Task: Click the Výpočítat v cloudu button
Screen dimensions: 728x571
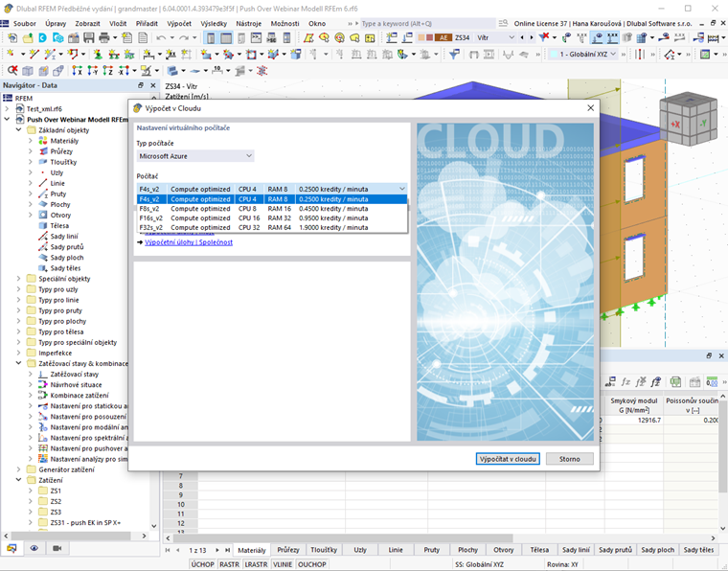Action: pyautogui.click(x=508, y=459)
